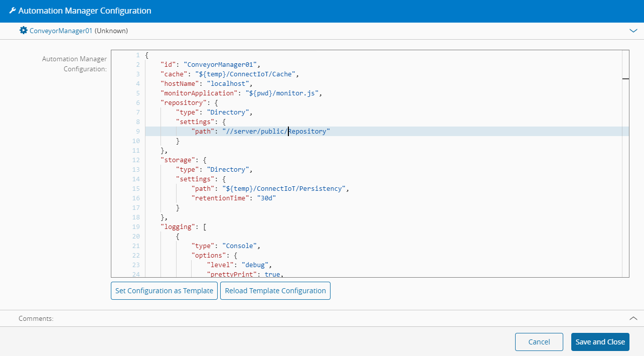Click the "debug" level value

pyautogui.click(x=256, y=265)
